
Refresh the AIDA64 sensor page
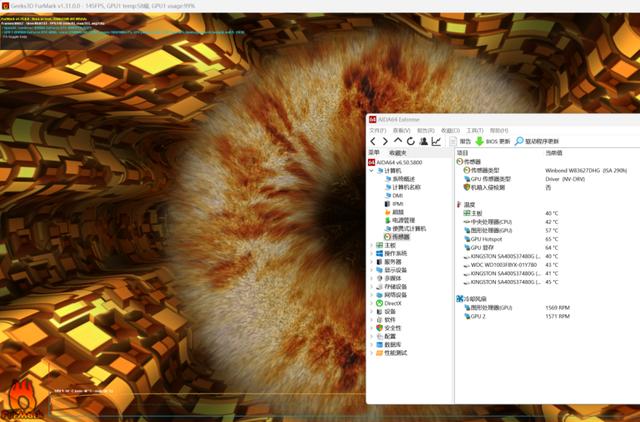411,141
